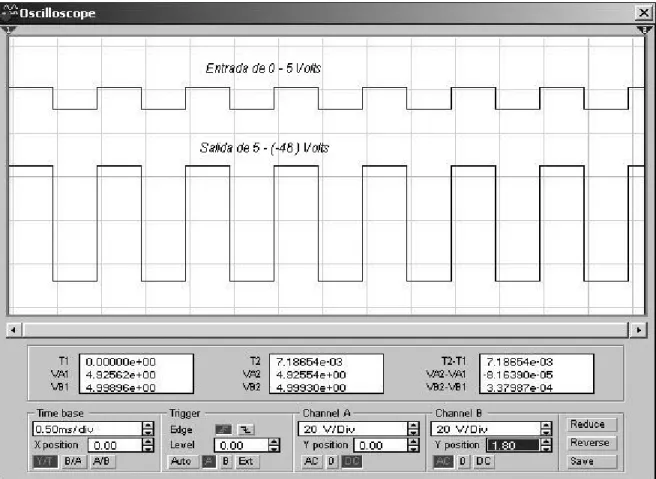Adjust trigger Level stepper
The width and height of the screenshot is (656, 479).
[274, 445]
